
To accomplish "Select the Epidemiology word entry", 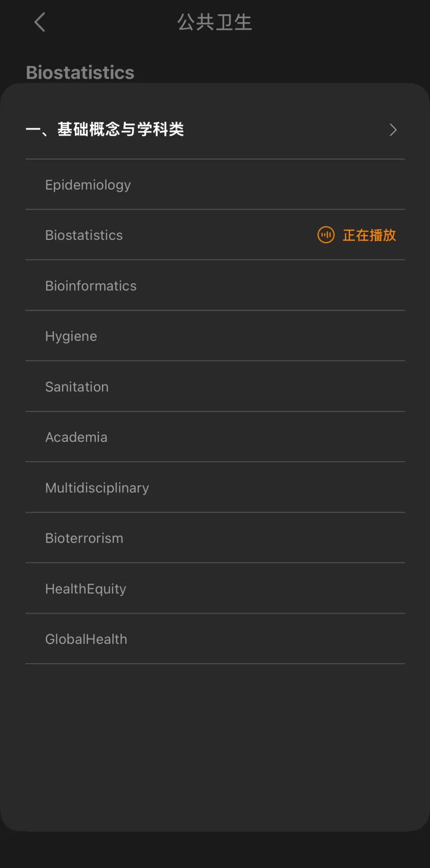I will click(x=88, y=185).
